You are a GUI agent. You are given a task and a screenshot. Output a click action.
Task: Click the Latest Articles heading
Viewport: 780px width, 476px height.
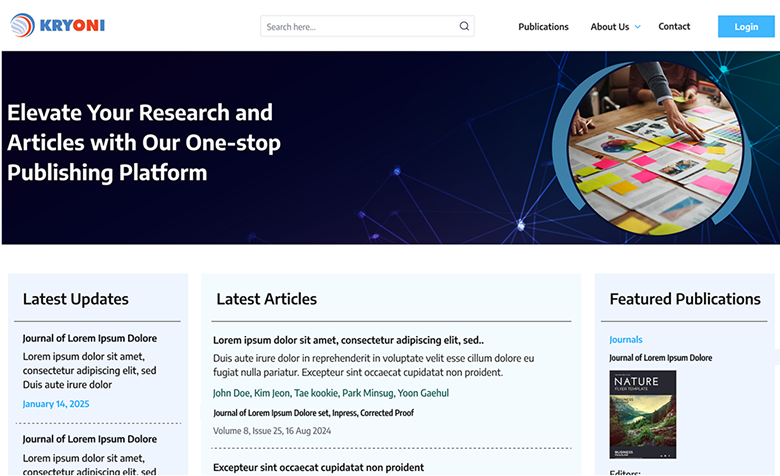pos(267,299)
